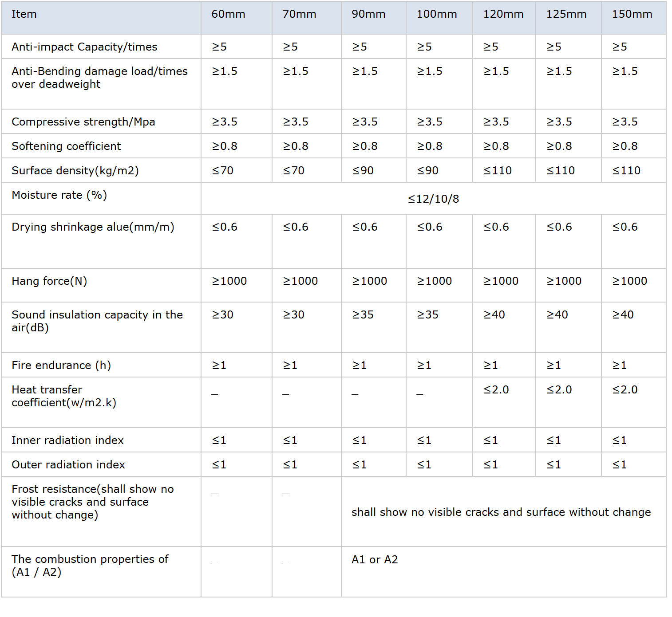Screen dimensions: 672x617
Task: Click sound insulation '≥30' under 70mm
Action: (293, 315)
